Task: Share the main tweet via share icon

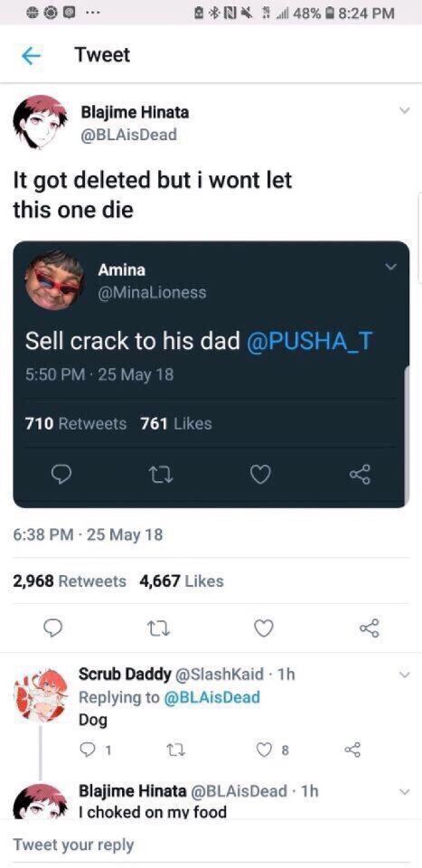Action: coord(369,627)
